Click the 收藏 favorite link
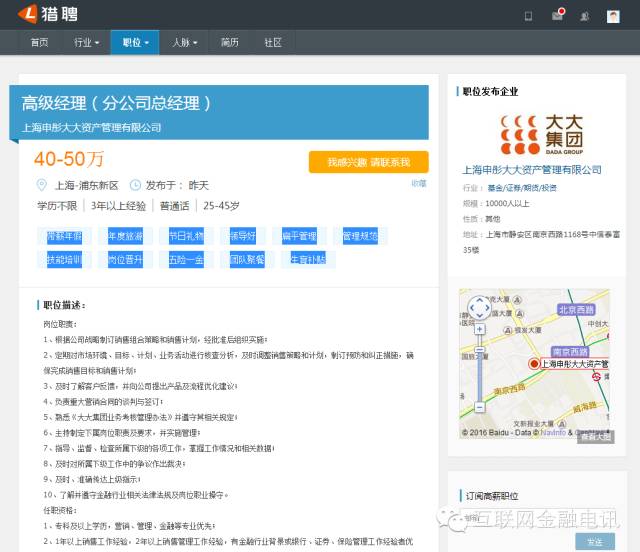This screenshot has width=640, height=552. [x=419, y=184]
